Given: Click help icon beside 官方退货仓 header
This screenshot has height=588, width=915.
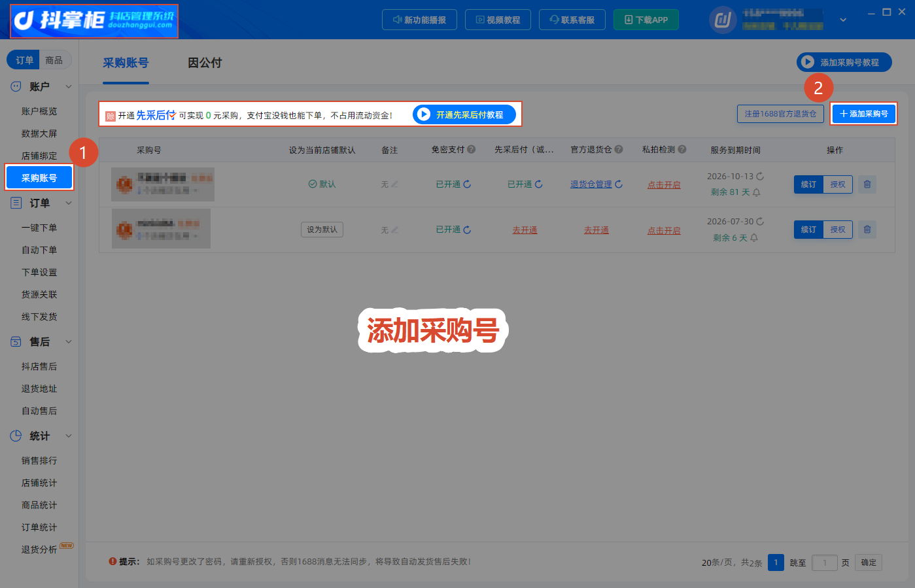Looking at the screenshot, I should tap(619, 149).
